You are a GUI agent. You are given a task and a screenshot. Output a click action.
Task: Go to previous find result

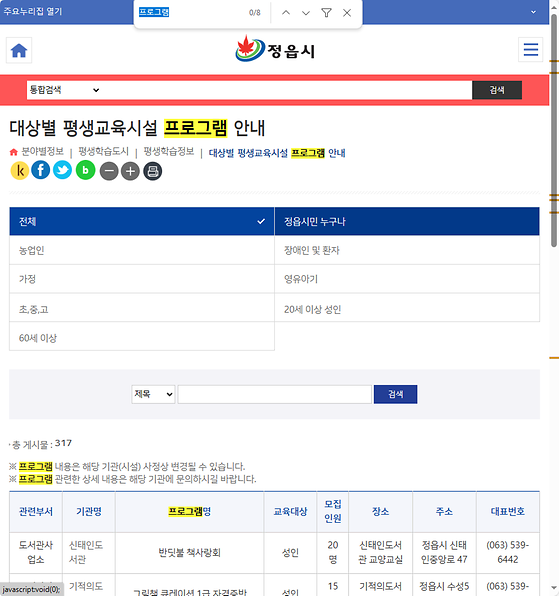coord(286,13)
